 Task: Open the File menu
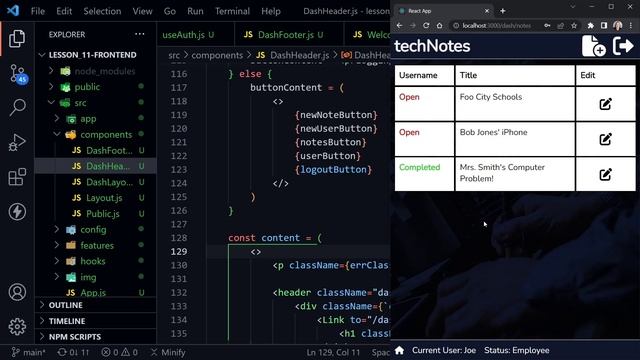point(38,11)
